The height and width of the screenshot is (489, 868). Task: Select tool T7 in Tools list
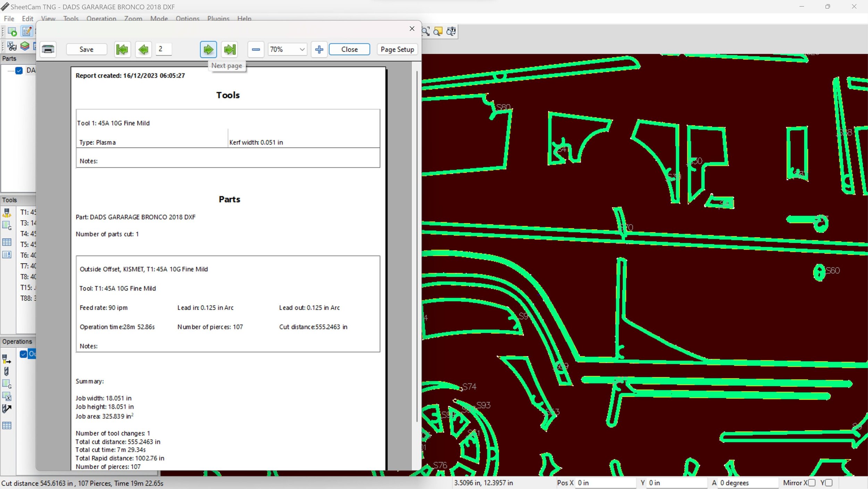click(x=28, y=266)
